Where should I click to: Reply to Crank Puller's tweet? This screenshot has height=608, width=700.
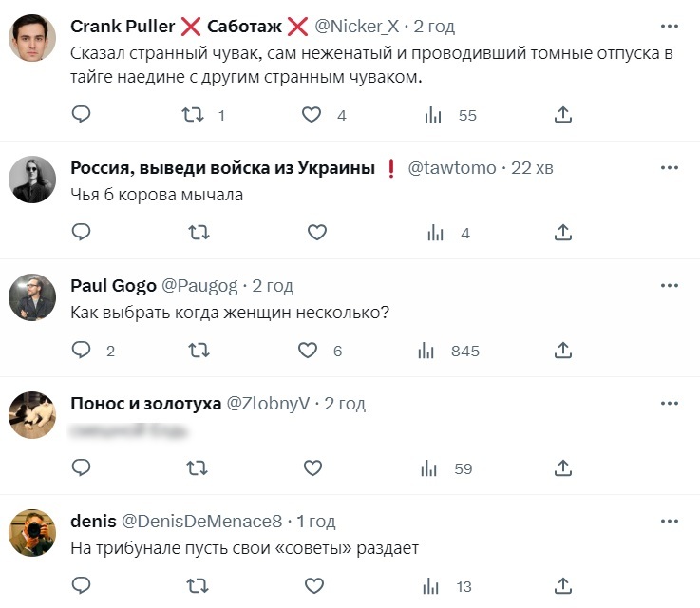point(82,115)
